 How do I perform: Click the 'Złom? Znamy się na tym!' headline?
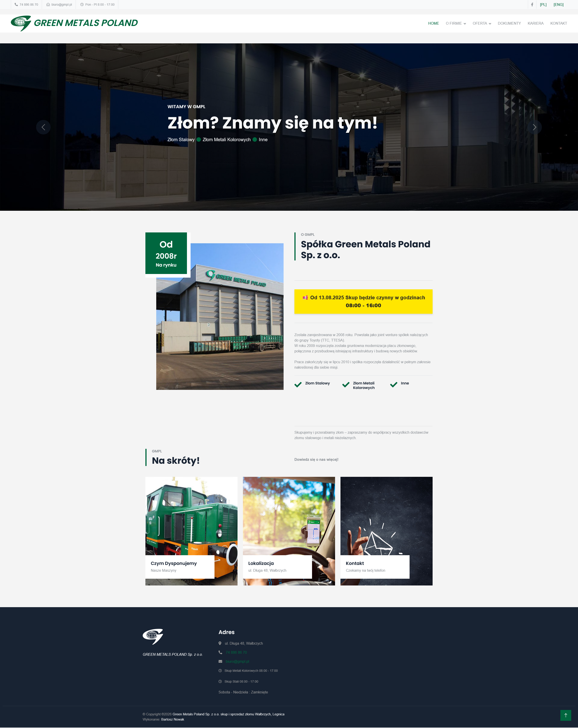[273, 123]
